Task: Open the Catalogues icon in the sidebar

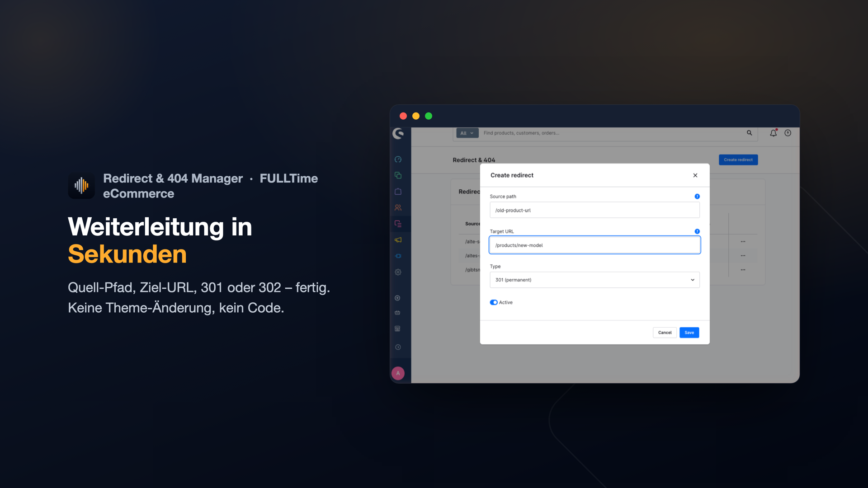Action: tap(398, 175)
